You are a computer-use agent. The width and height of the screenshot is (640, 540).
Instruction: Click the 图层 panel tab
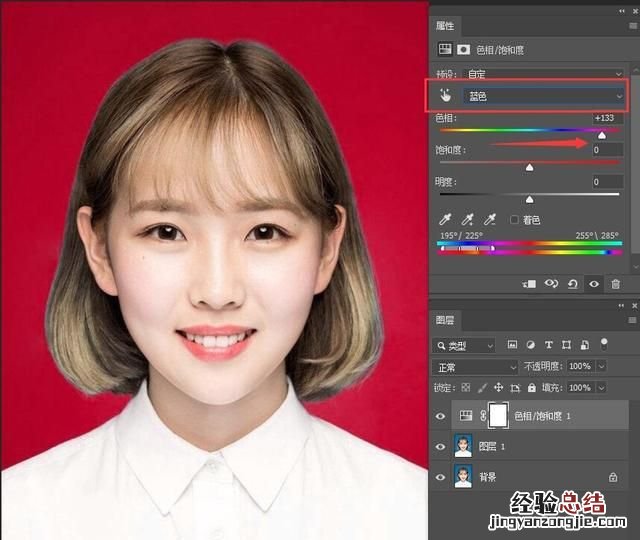(x=445, y=320)
